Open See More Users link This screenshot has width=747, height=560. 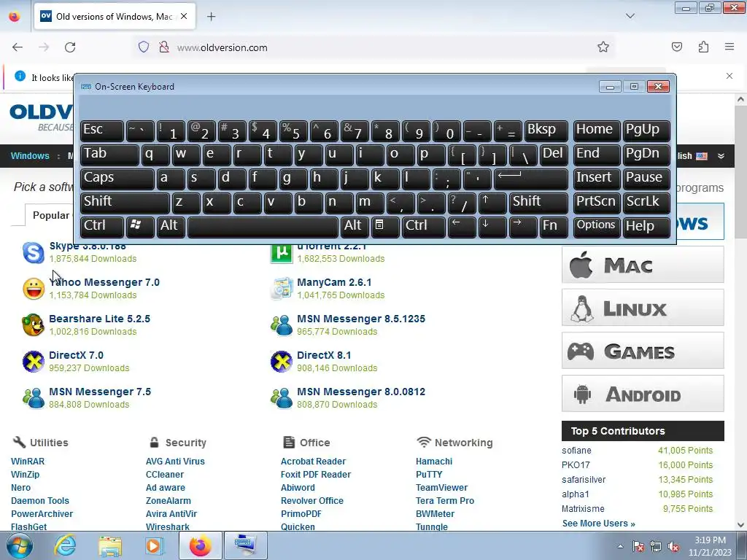pyautogui.click(x=599, y=524)
